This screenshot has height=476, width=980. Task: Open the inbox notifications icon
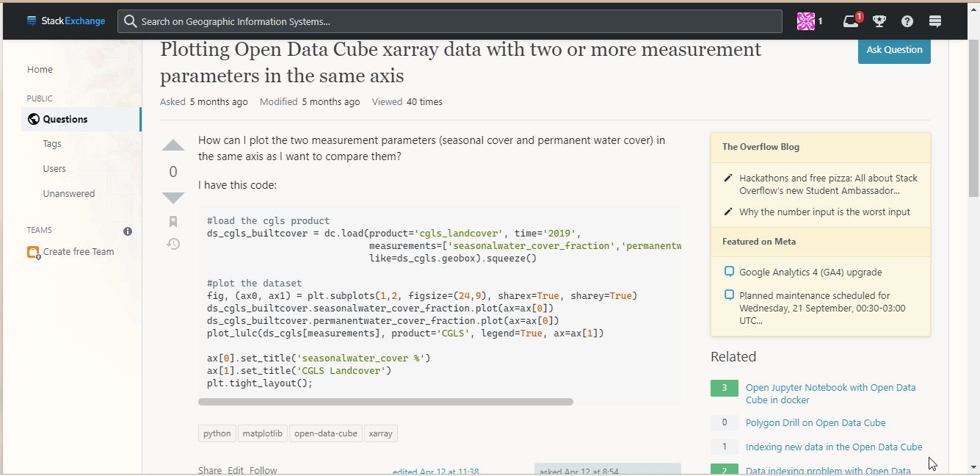[852, 21]
